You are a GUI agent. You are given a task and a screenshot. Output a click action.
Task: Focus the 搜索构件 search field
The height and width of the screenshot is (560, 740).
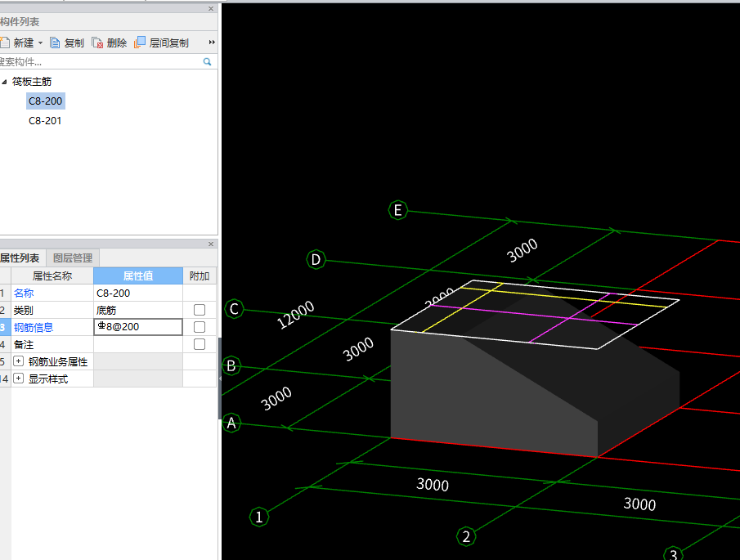[101, 62]
